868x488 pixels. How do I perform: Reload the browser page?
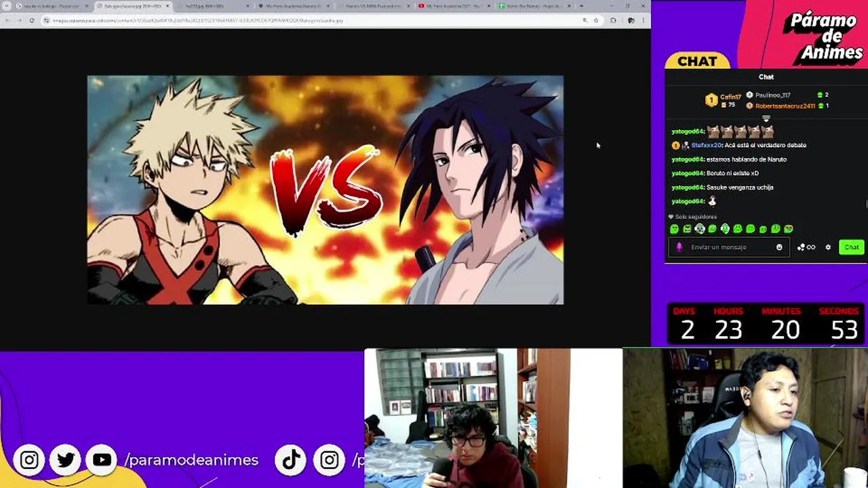(31, 20)
